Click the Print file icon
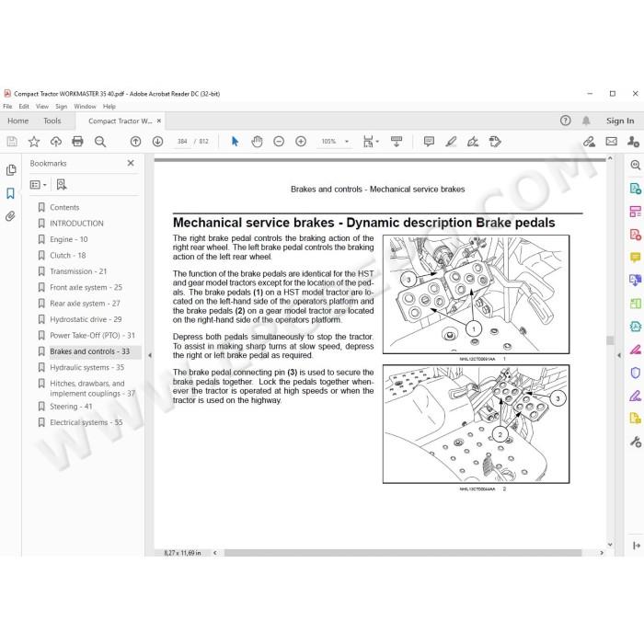The width and height of the screenshot is (644, 644). click(x=77, y=142)
